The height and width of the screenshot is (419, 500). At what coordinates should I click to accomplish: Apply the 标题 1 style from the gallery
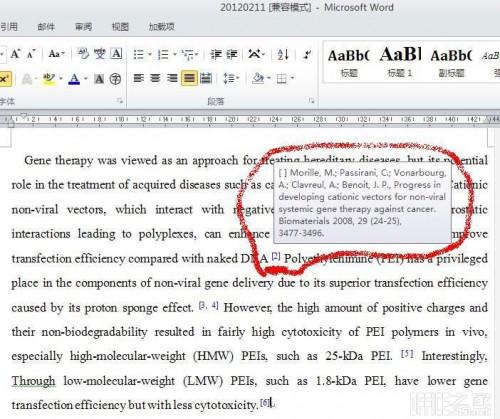(x=400, y=63)
